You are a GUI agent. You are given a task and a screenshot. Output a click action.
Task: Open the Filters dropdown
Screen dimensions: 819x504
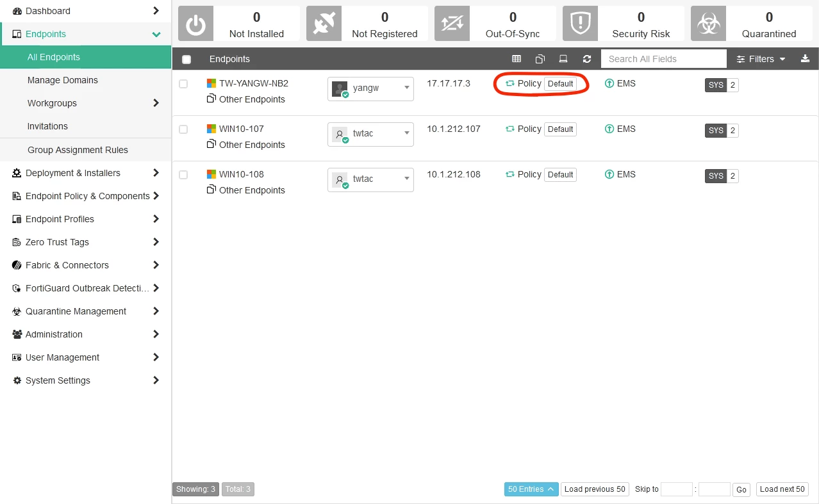pyautogui.click(x=761, y=59)
